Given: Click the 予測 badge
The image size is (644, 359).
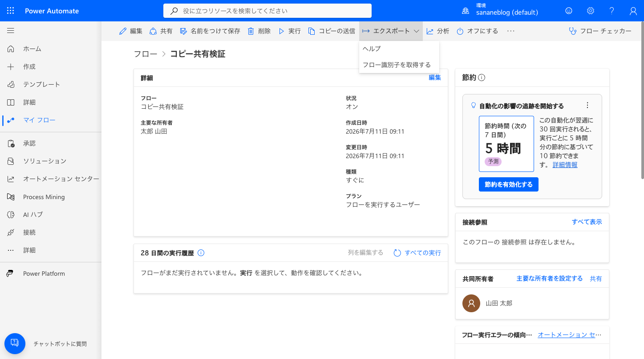Looking at the screenshot, I should click(x=493, y=162).
